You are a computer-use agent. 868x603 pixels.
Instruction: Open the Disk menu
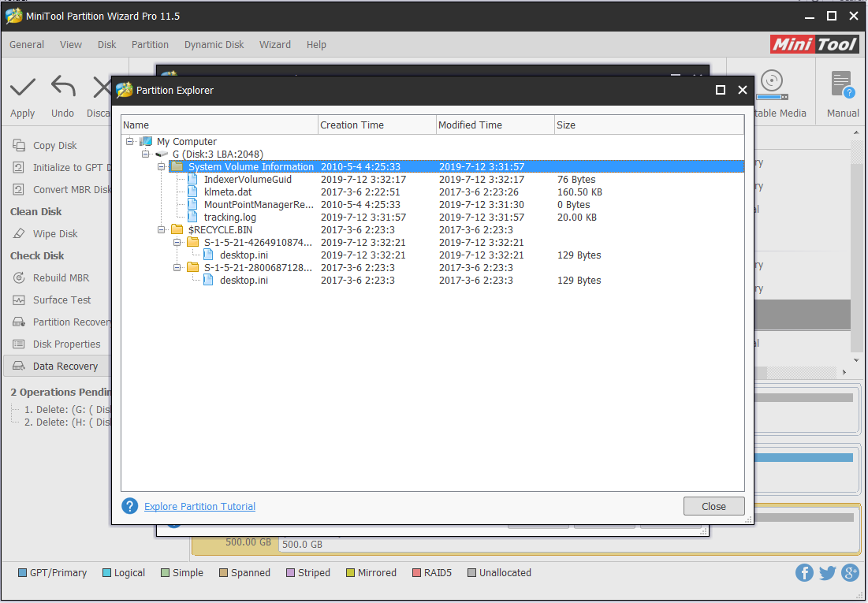pyautogui.click(x=107, y=45)
